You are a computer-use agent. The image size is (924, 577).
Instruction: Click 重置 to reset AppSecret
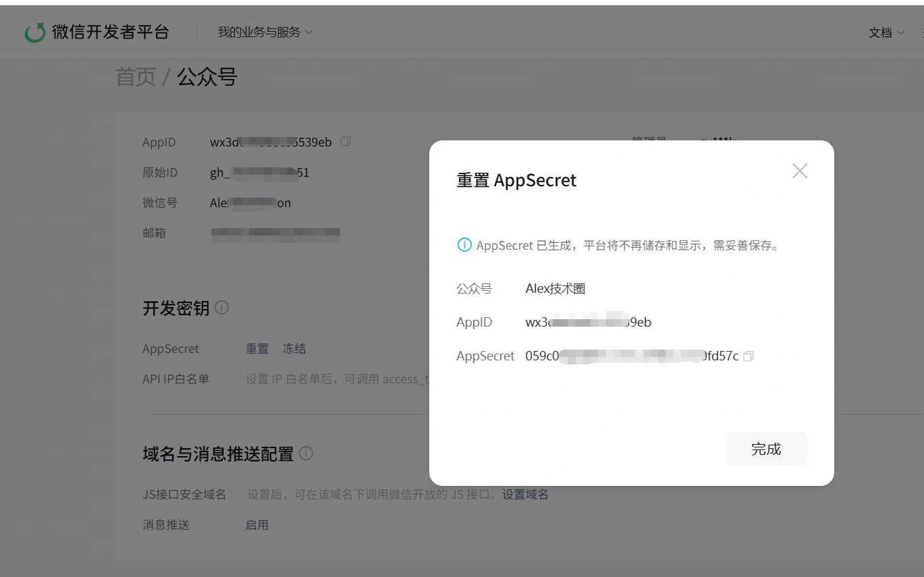click(257, 348)
